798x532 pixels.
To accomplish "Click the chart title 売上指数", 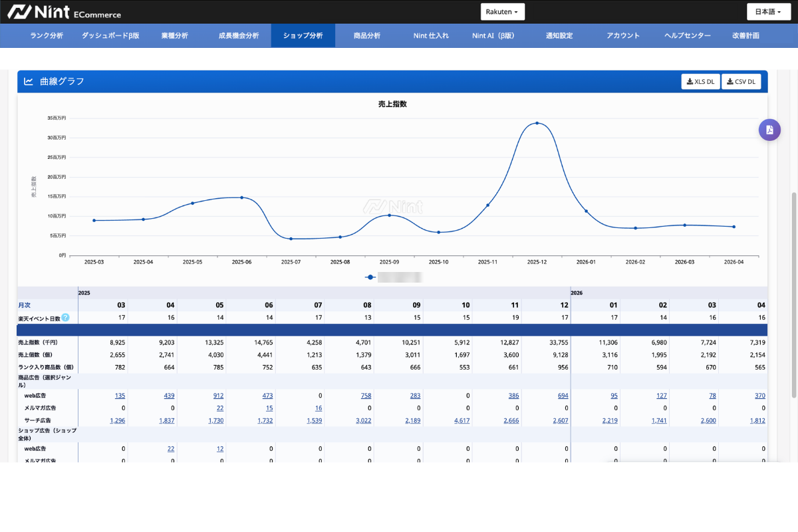I will point(392,104).
